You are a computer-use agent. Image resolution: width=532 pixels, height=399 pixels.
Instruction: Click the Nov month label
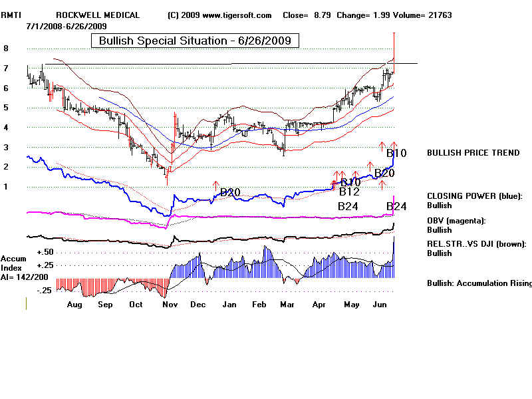click(170, 305)
